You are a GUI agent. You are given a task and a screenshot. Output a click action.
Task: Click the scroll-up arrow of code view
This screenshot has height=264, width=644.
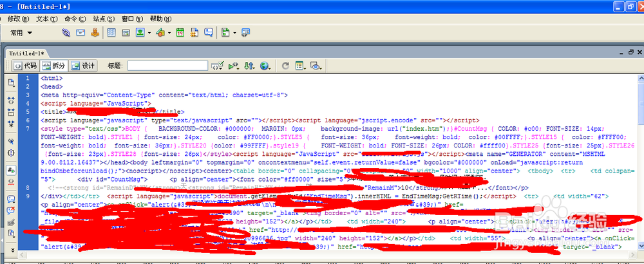coord(641,79)
